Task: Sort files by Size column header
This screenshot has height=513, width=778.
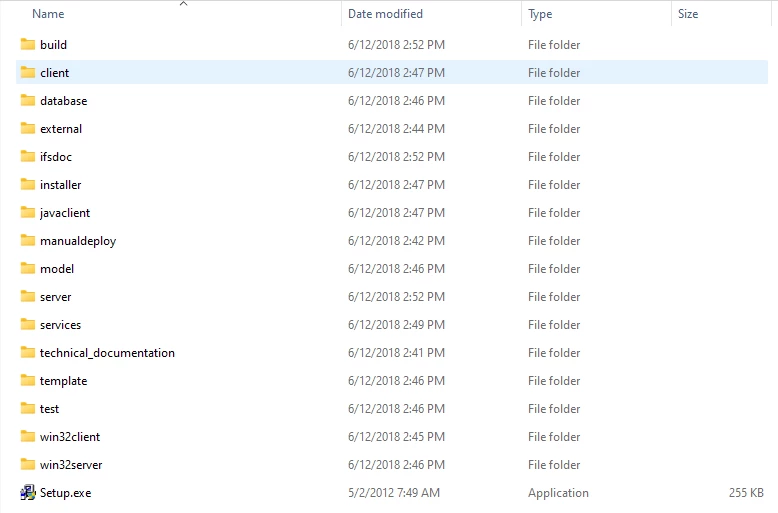Action: click(x=688, y=14)
